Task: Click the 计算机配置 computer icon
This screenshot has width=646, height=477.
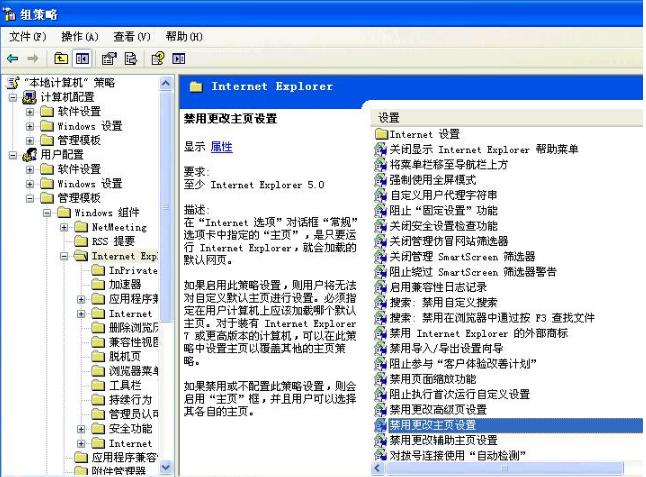Action: (x=29, y=97)
